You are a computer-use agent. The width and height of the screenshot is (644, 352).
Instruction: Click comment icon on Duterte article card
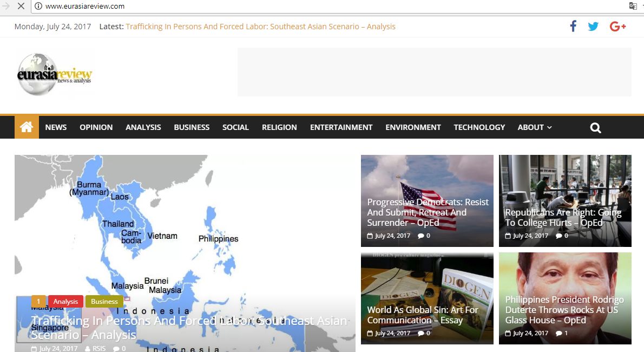click(x=559, y=334)
